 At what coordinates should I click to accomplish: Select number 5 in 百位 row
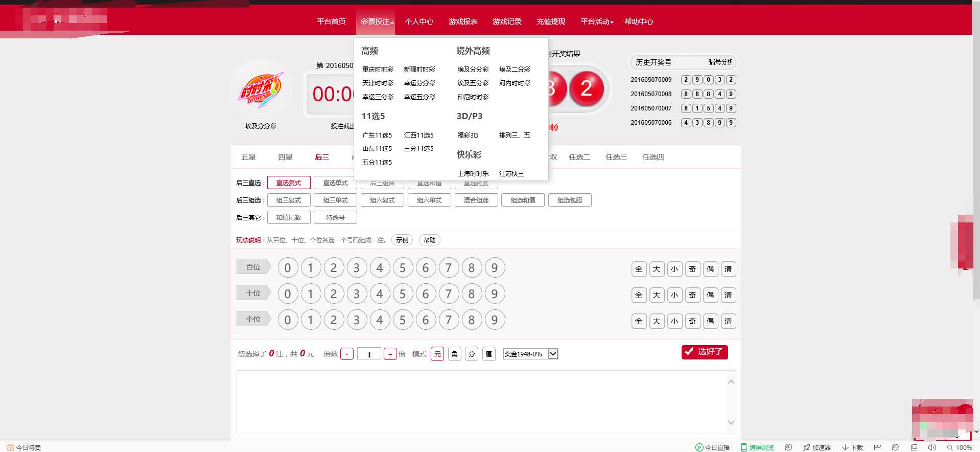click(x=403, y=268)
